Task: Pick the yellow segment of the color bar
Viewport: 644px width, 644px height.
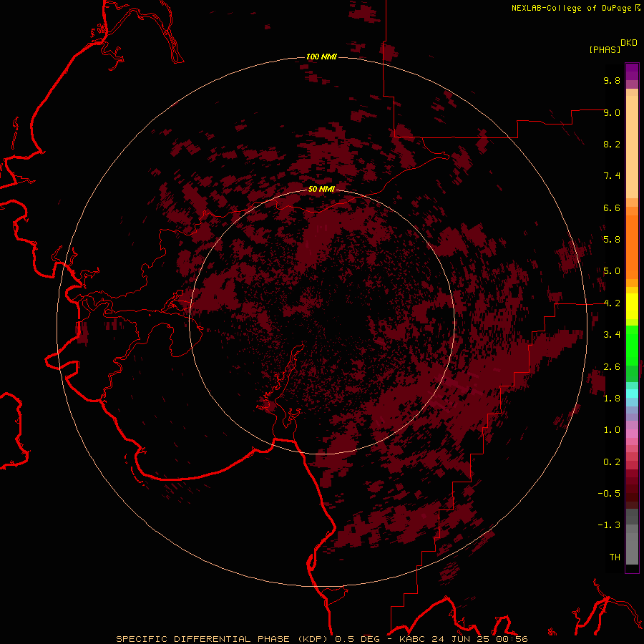Action: coord(632,306)
